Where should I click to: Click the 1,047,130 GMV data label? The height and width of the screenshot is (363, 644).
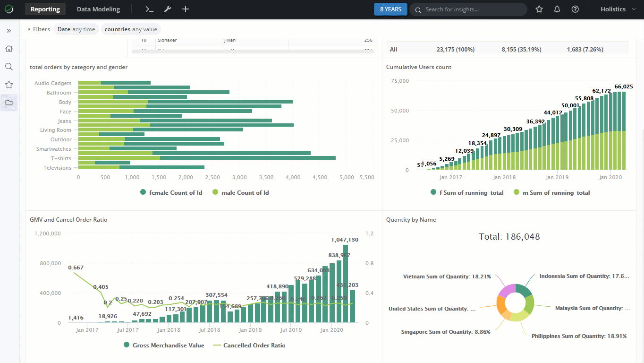345,240
